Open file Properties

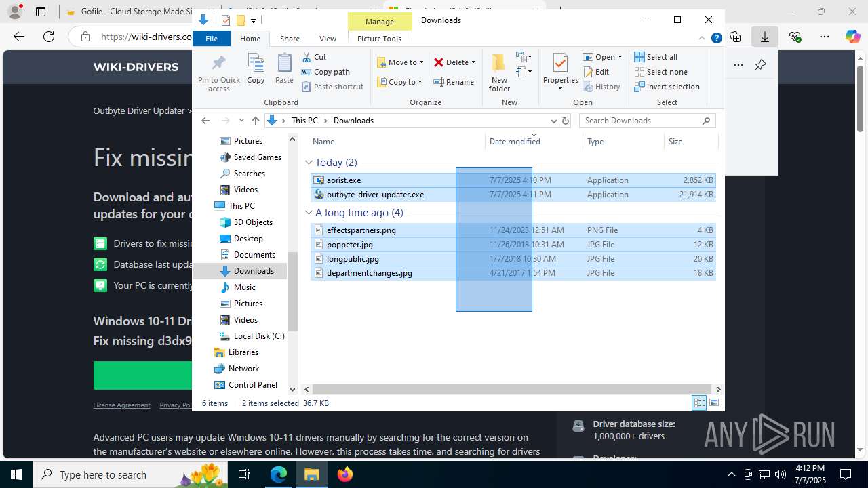(x=560, y=71)
